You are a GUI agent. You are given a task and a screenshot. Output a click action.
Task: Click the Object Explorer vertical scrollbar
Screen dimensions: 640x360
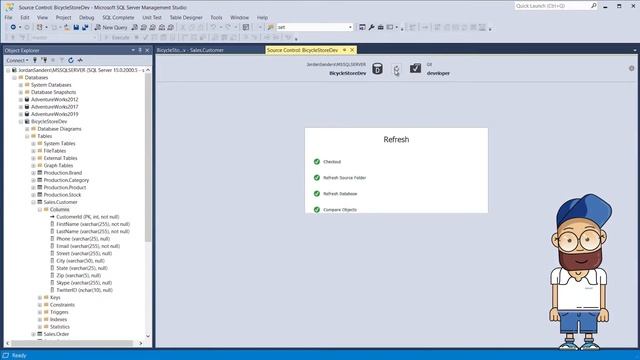click(148, 157)
